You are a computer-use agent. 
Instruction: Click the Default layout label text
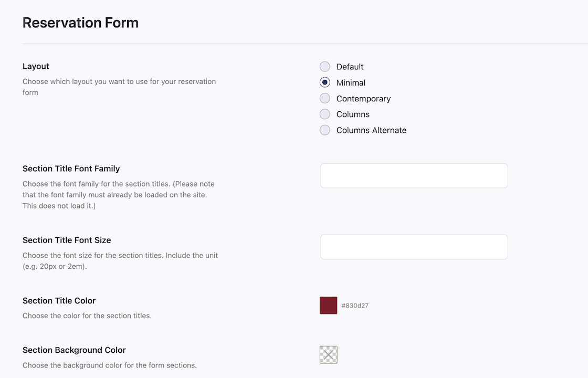350,67
